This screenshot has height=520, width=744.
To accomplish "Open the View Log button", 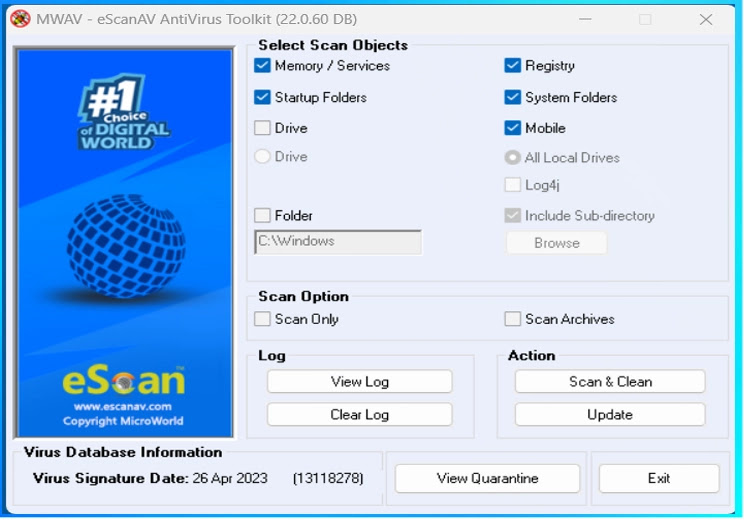I will [360, 381].
